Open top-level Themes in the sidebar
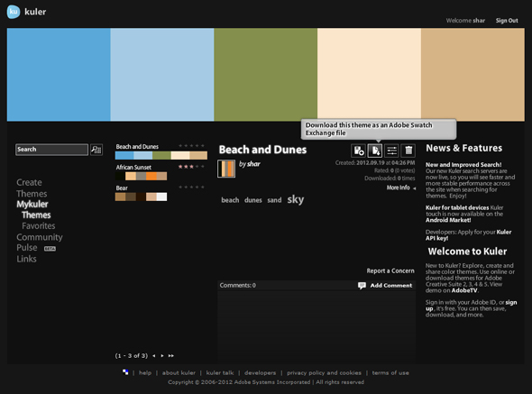This screenshot has width=532, height=394. pos(32,194)
